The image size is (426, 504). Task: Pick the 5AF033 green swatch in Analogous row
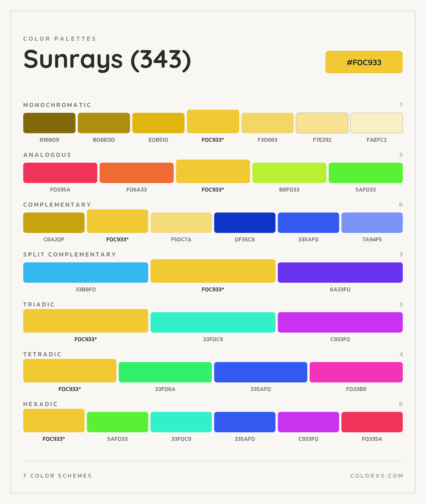pos(366,173)
